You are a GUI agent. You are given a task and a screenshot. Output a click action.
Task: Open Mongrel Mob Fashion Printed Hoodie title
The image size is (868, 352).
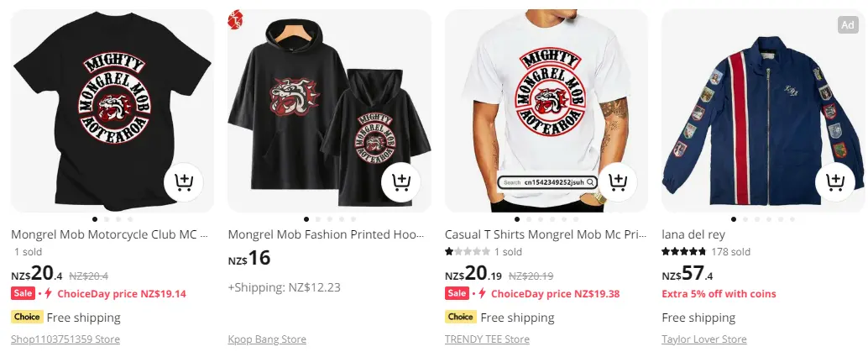(x=326, y=234)
